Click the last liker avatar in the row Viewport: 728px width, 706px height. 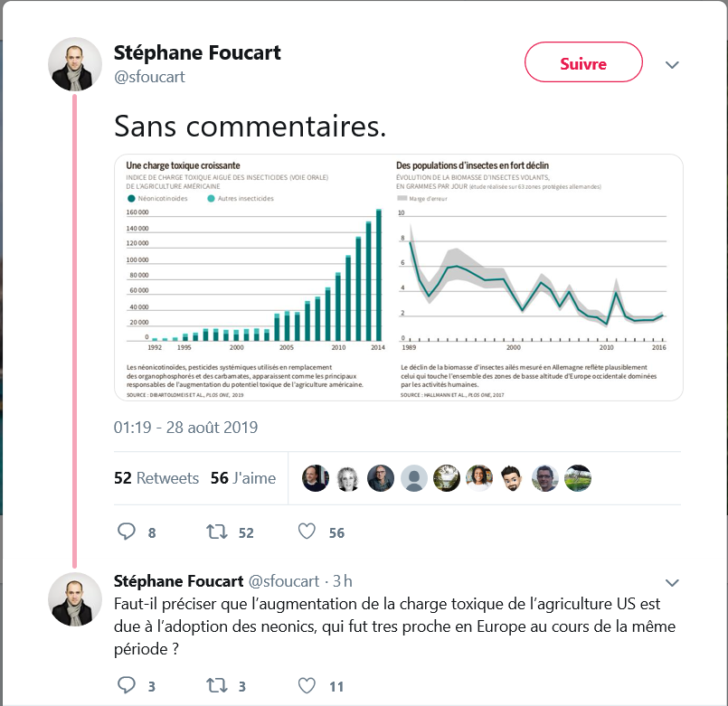(578, 478)
